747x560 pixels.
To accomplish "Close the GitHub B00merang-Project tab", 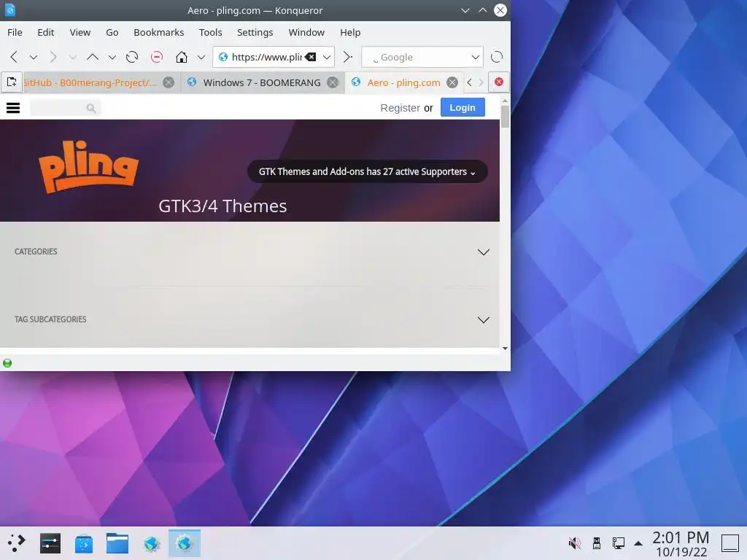I will click(169, 82).
